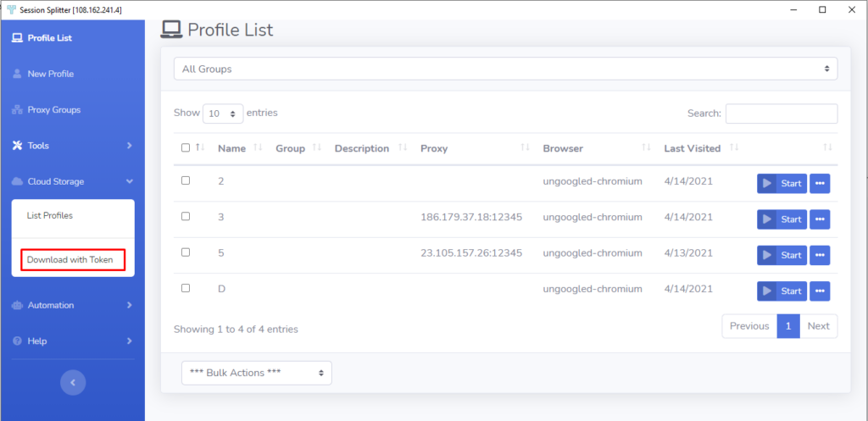Open New Profile page

(x=50, y=74)
